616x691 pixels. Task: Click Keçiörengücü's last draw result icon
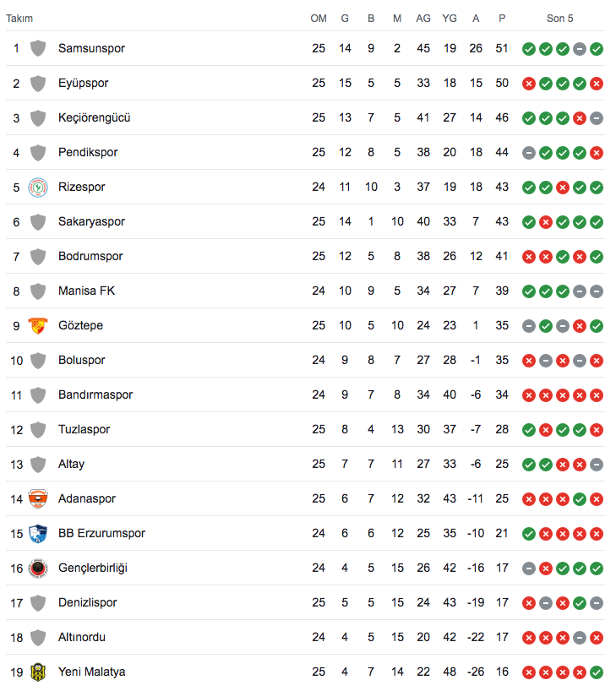(x=597, y=118)
